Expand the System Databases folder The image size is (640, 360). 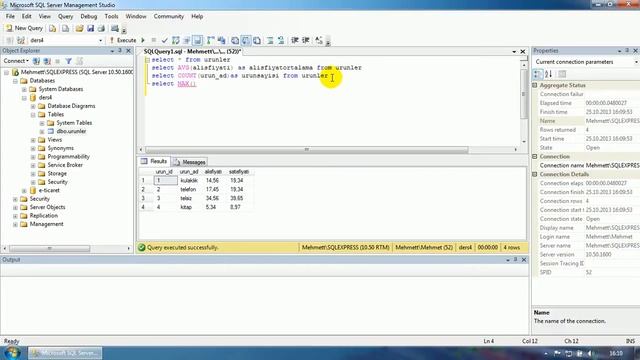point(24,89)
